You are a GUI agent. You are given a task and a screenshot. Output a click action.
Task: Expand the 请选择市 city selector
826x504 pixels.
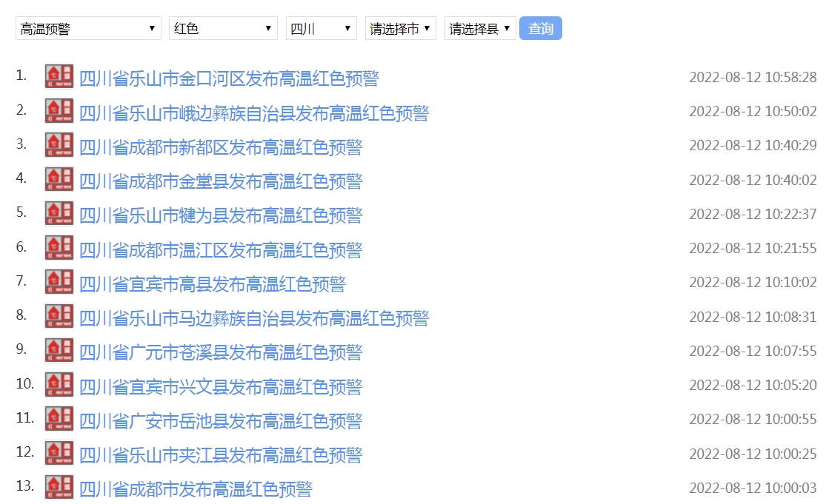[400, 29]
